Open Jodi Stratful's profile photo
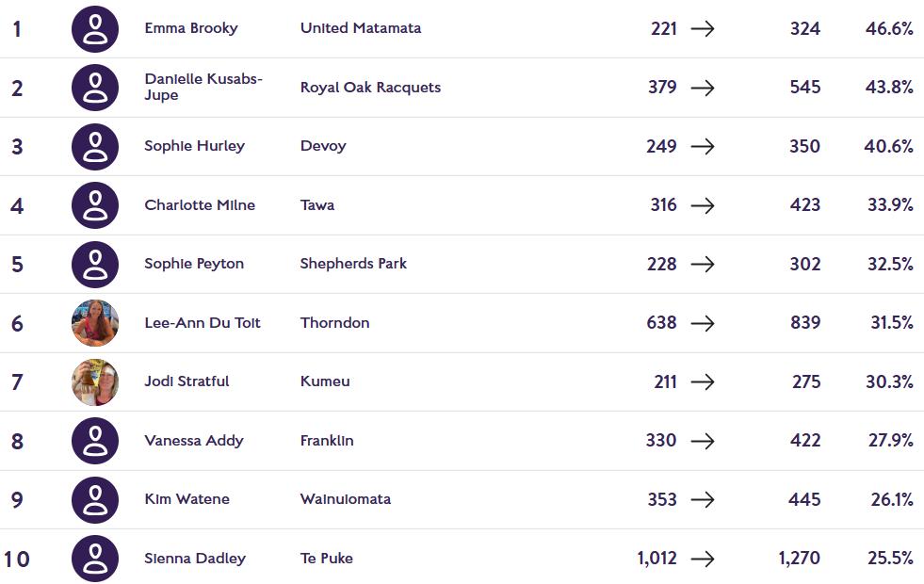Image resolution: width=924 pixels, height=584 pixels. coord(95,381)
